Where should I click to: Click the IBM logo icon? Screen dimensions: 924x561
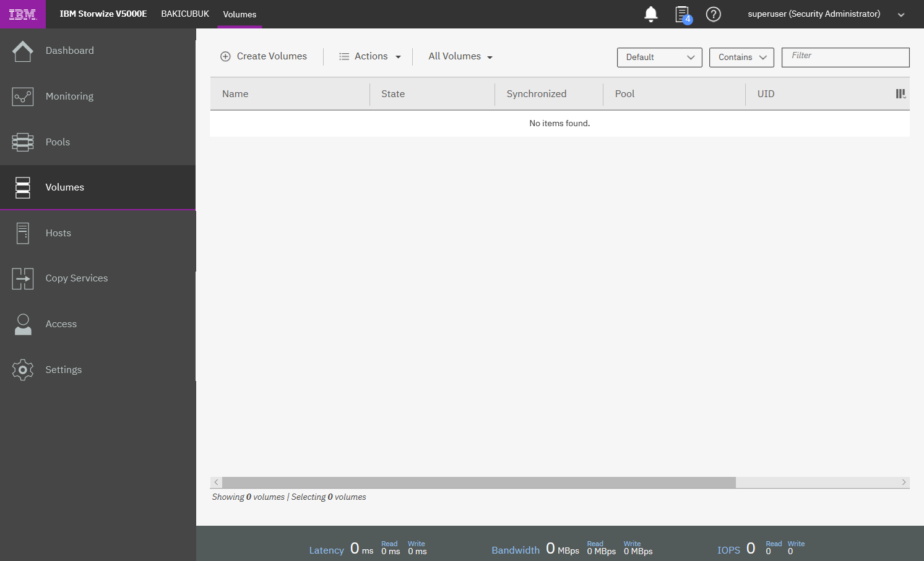[x=23, y=14]
